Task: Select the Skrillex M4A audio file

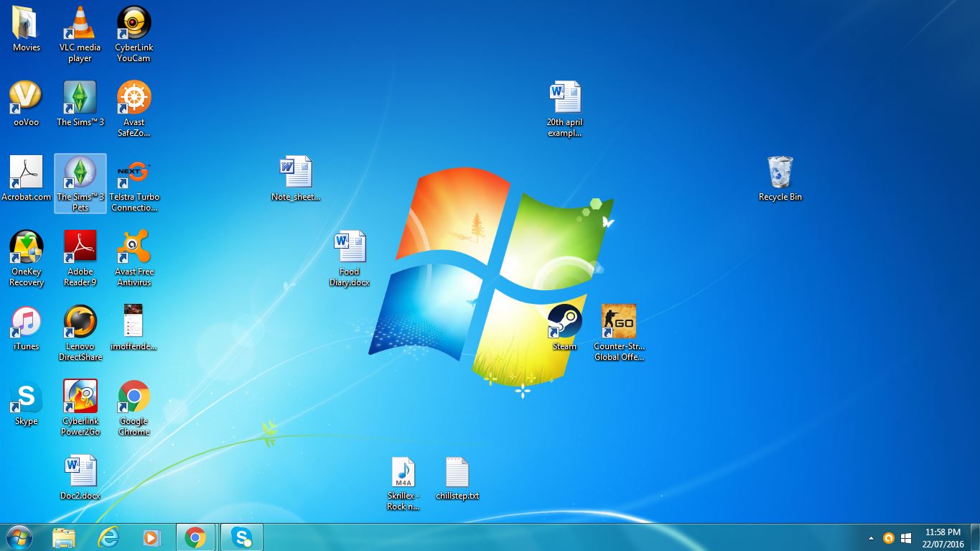Action: pyautogui.click(x=403, y=483)
